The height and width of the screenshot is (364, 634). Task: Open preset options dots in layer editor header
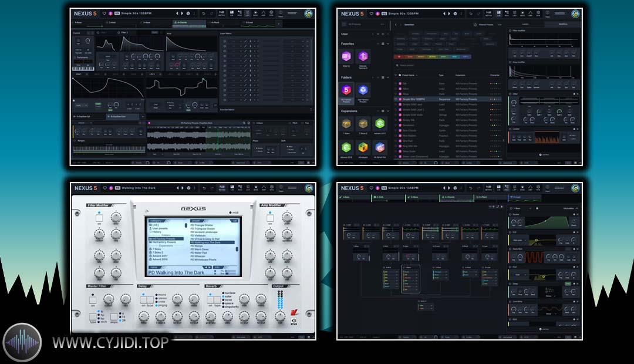pyautogui.click(x=194, y=14)
